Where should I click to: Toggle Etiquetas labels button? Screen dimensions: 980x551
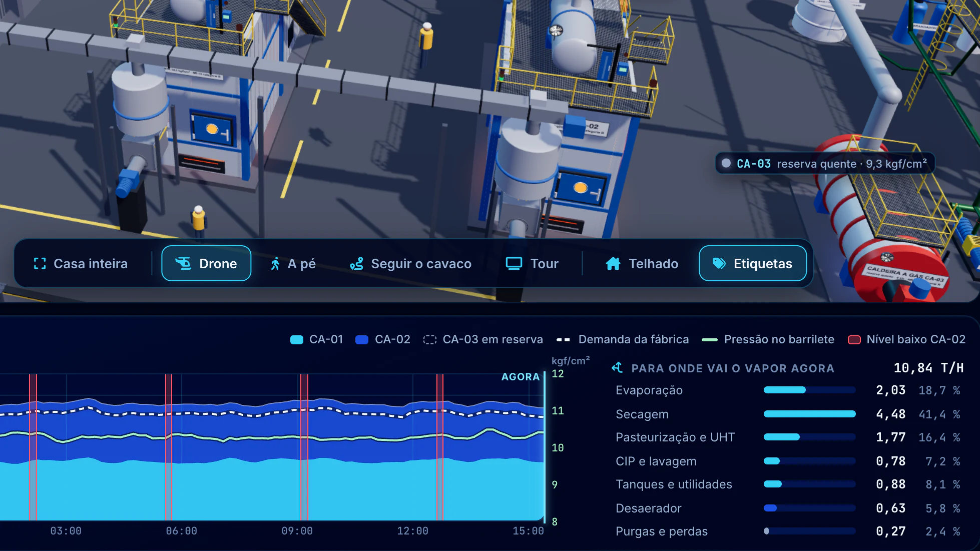tap(753, 263)
